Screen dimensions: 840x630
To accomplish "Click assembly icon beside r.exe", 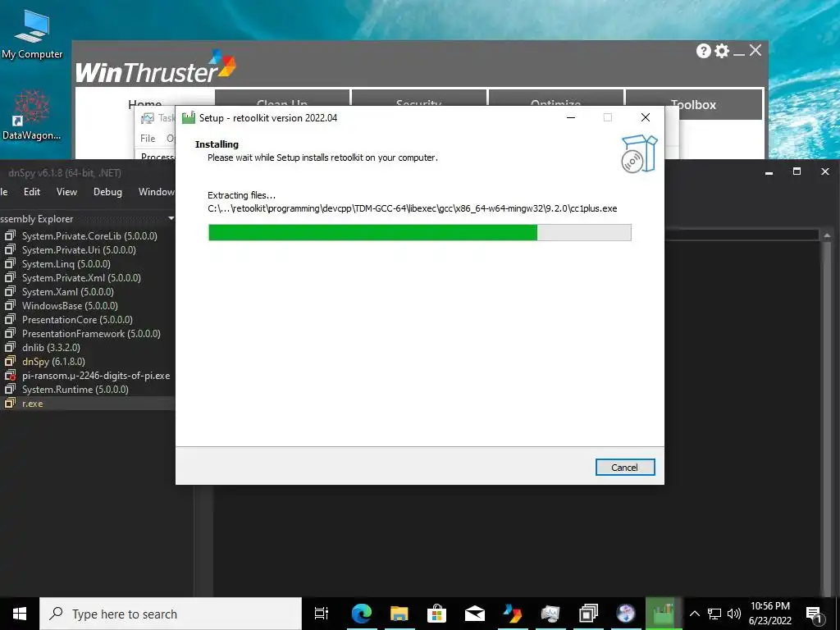I will [x=10, y=404].
